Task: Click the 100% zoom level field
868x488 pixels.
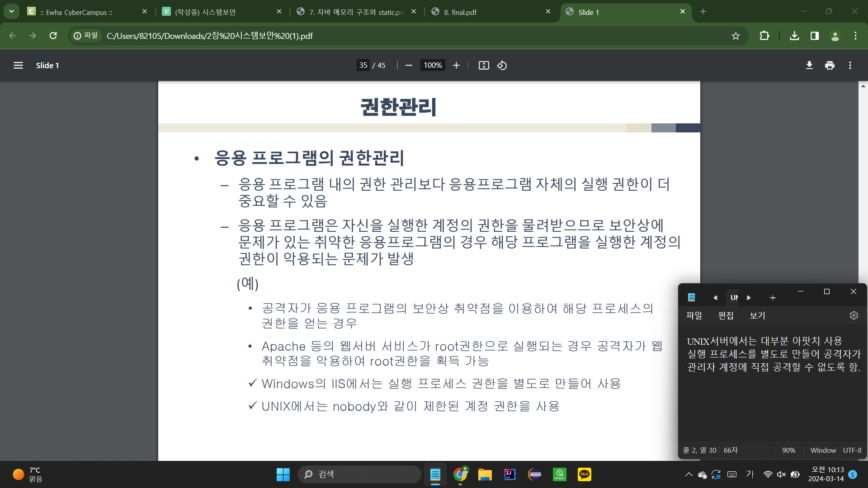Action: click(x=432, y=66)
